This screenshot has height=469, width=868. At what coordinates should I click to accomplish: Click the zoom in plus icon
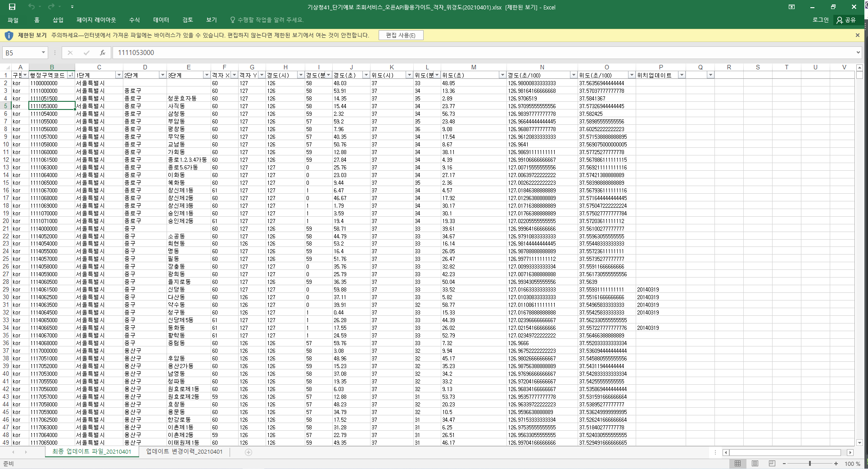pos(836,464)
